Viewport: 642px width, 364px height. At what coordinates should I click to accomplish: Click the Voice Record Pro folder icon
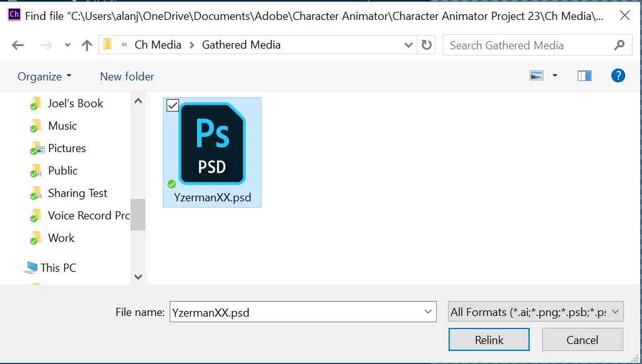(36, 216)
